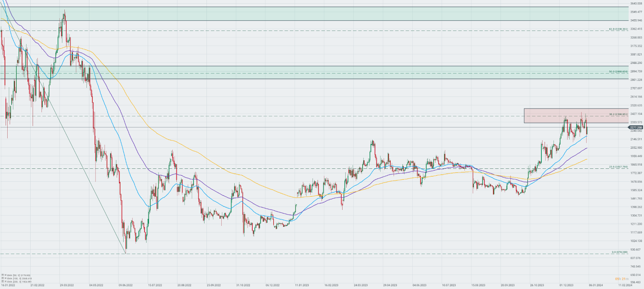Click price axis value 2520.635
This screenshot has height=289, width=644.
pyautogui.click(x=636, y=105)
